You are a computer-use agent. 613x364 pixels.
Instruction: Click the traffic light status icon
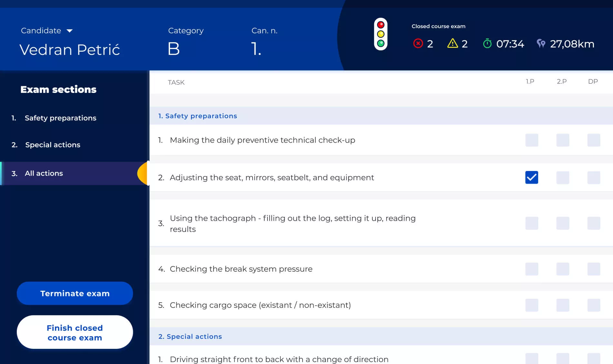pos(381,34)
